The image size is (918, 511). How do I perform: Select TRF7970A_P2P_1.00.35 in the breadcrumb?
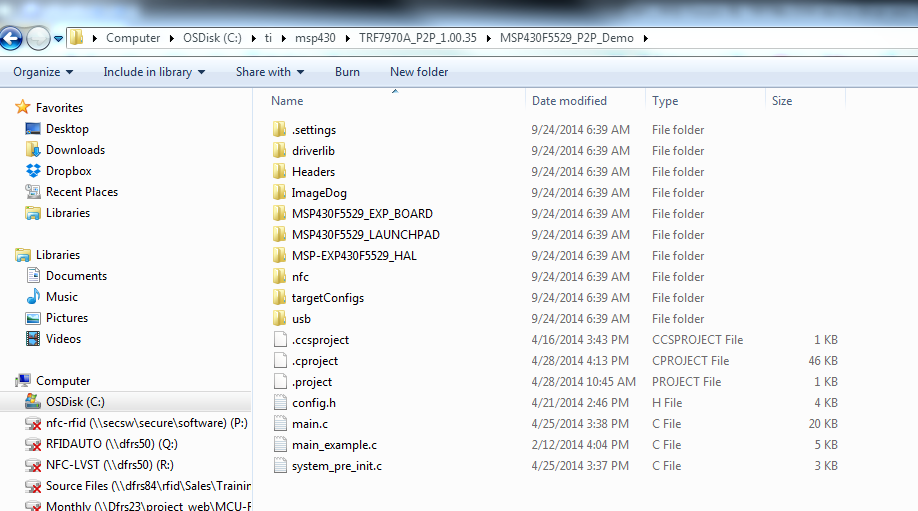click(x=418, y=38)
